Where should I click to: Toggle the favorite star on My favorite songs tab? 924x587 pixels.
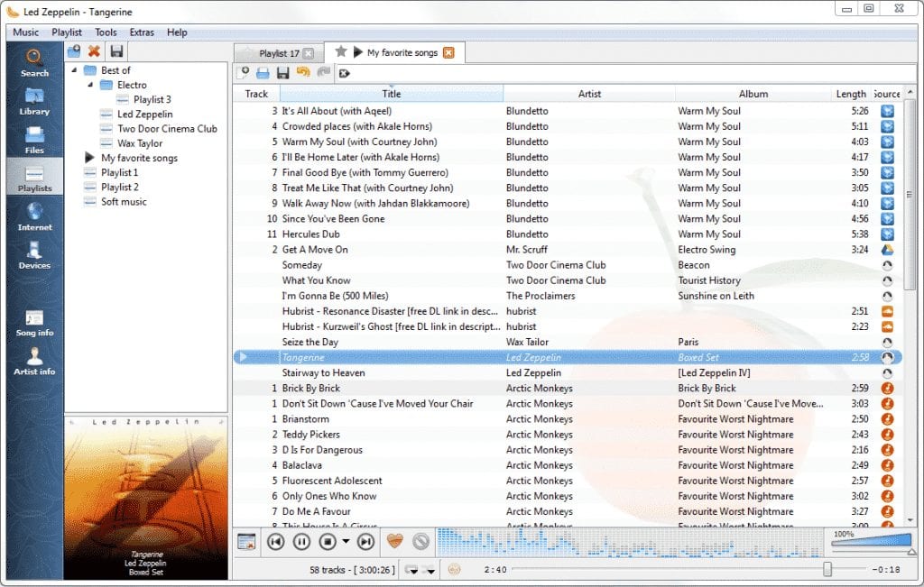click(x=338, y=52)
